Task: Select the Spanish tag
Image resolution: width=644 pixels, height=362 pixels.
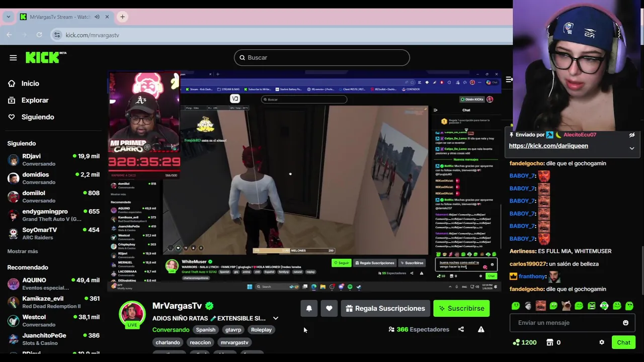Action: (205, 330)
